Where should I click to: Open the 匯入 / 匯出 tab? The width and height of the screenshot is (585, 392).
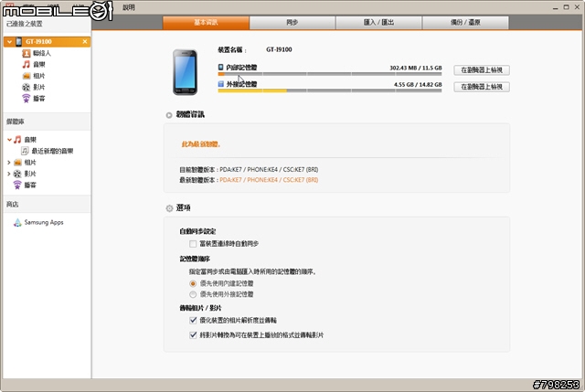tap(378, 22)
